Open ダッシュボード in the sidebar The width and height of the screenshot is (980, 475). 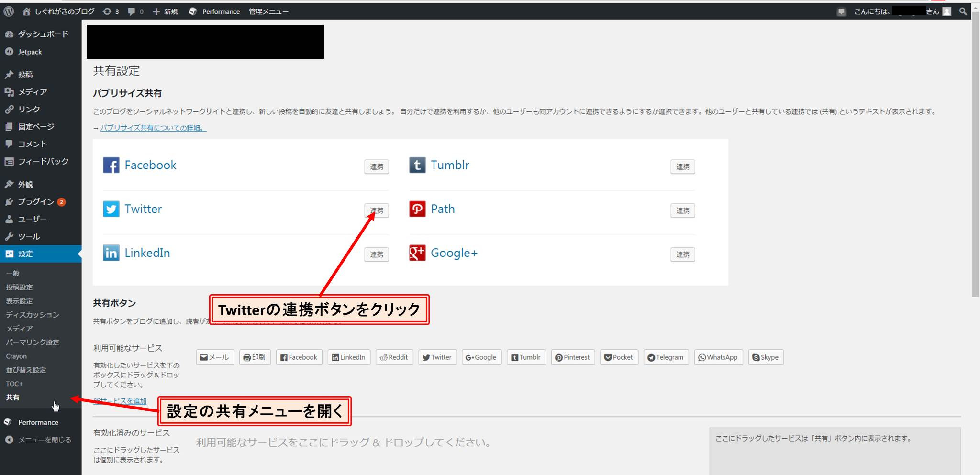(41, 34)
